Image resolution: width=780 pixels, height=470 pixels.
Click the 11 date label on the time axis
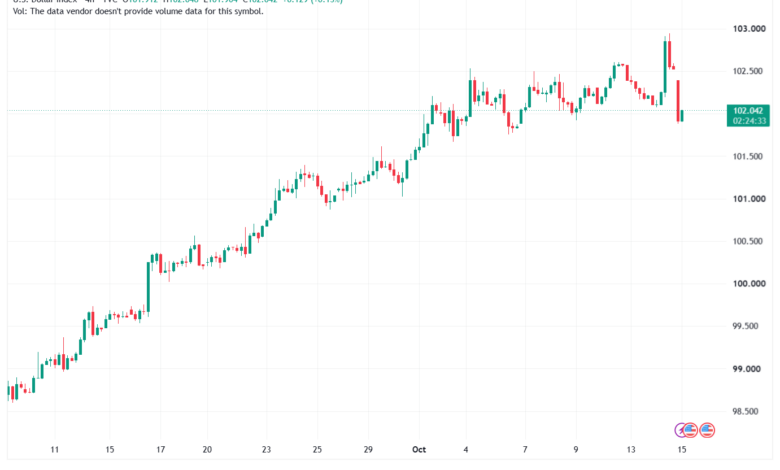click(55, 450)
